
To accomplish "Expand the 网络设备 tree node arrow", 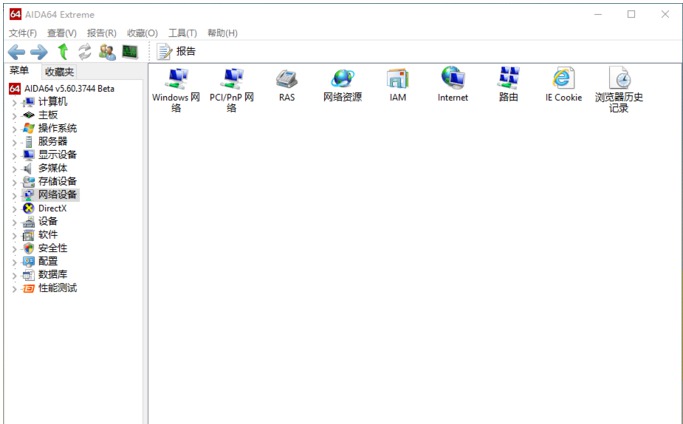I will [x=14, y=196].
